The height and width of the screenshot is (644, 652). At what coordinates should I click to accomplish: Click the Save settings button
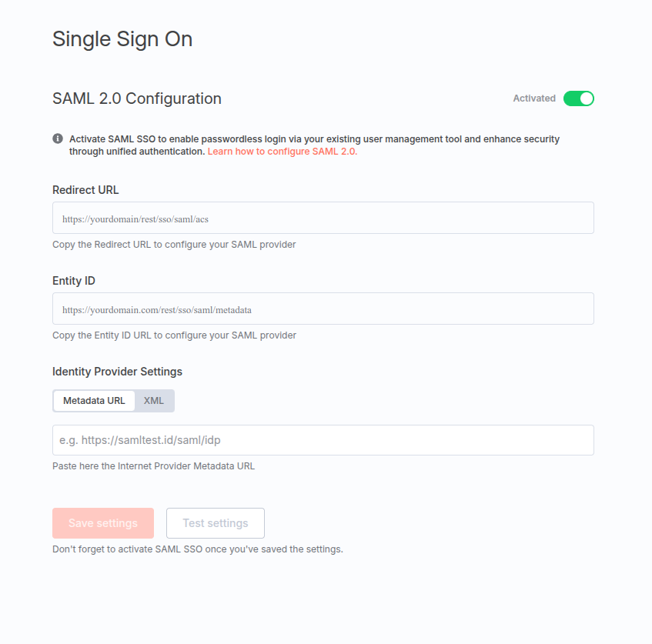pos(103,523)
